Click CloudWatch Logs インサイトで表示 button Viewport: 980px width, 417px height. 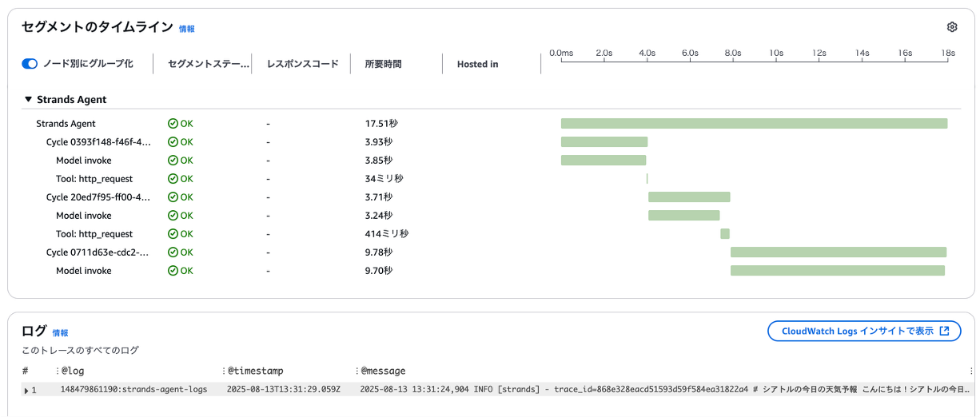tap(863, 331)
